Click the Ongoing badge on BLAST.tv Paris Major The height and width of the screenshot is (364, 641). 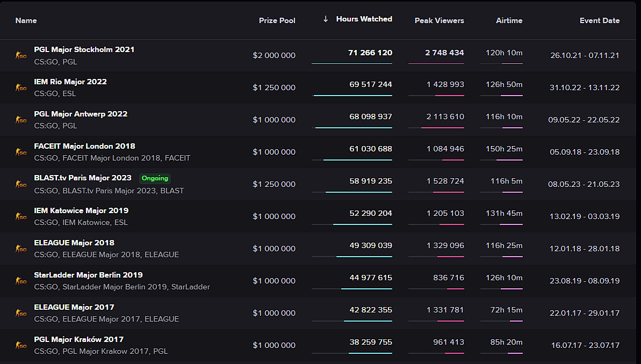(x=155, y=178)
